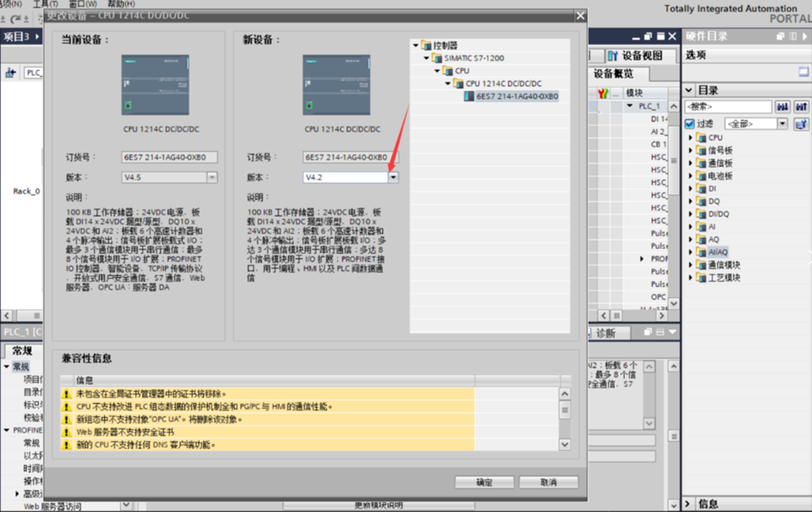Click the search-down icon beside catalog search
The width and height of the screenshot is (812, 512).
783,107
